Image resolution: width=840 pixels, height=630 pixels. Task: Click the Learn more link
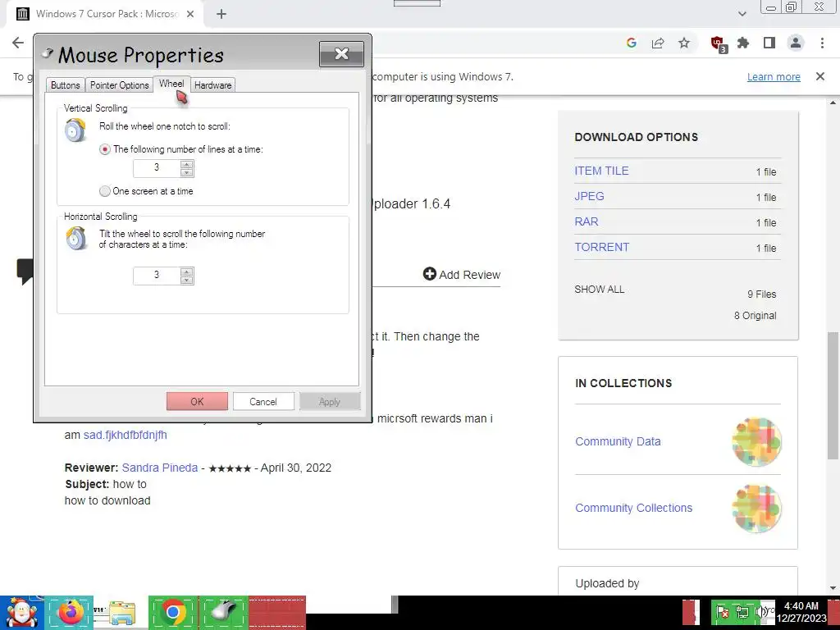[x=774, y=76]
